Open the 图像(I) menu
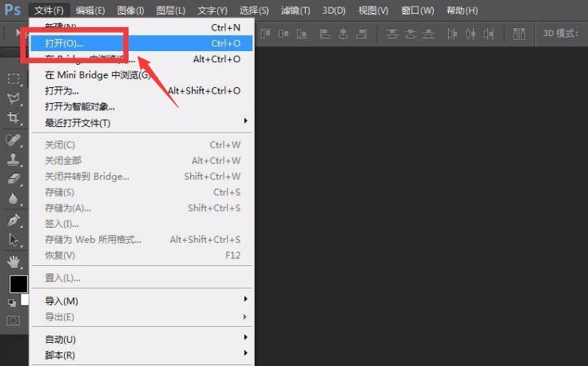This screenshot has width=588, height=366. (130, 10)
